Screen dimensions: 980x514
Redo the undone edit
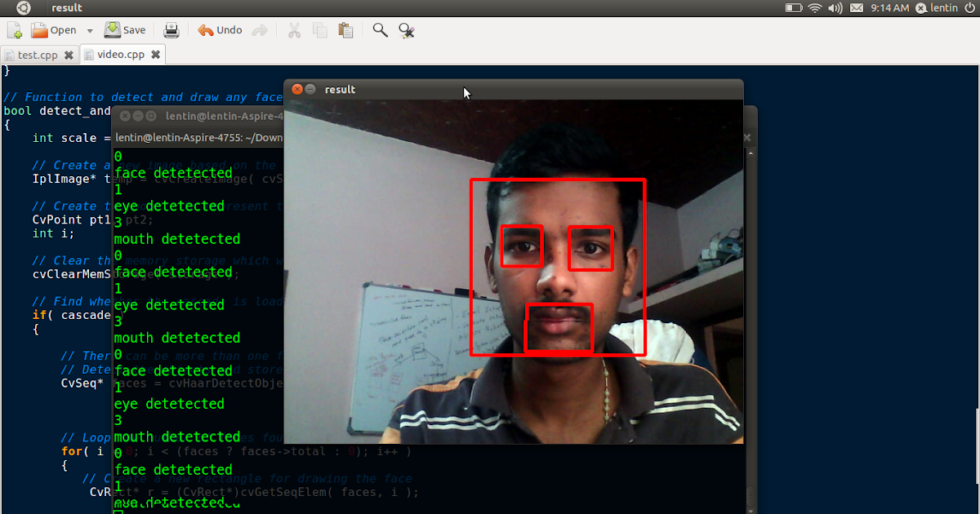(x=260, y=29)
